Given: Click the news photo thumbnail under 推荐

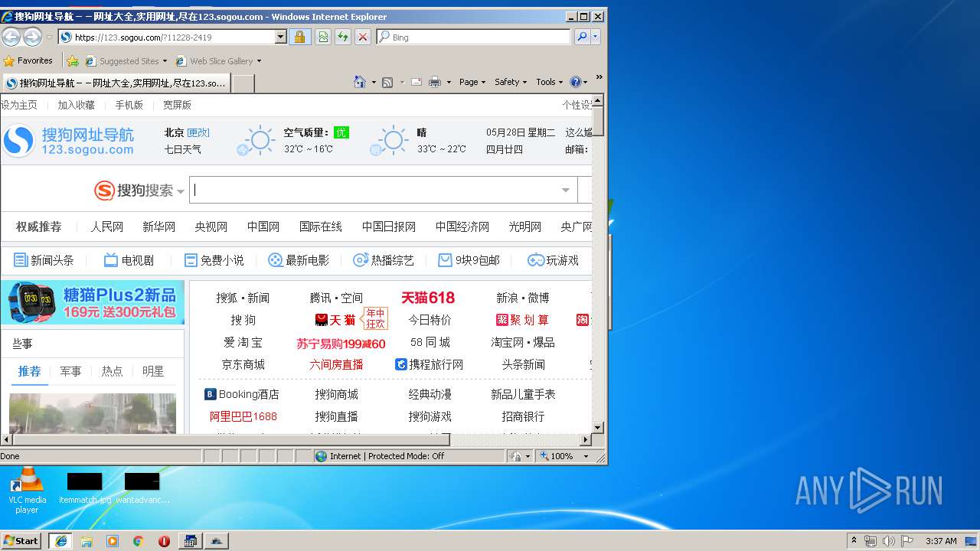Looking at the screenshot, I should click(x=93, y=413).
